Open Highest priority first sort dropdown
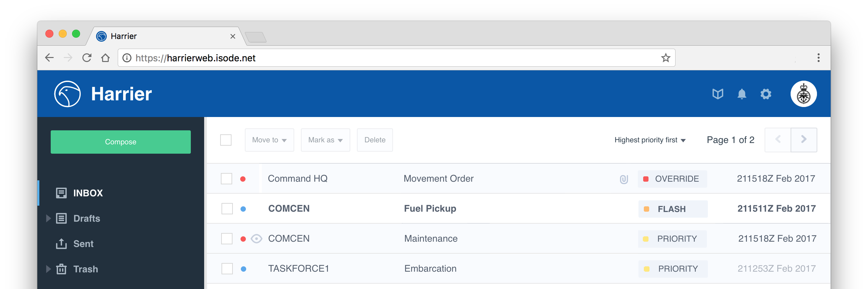Image resolution: width=868 pixels, height=289 pixels. point(649,140)
